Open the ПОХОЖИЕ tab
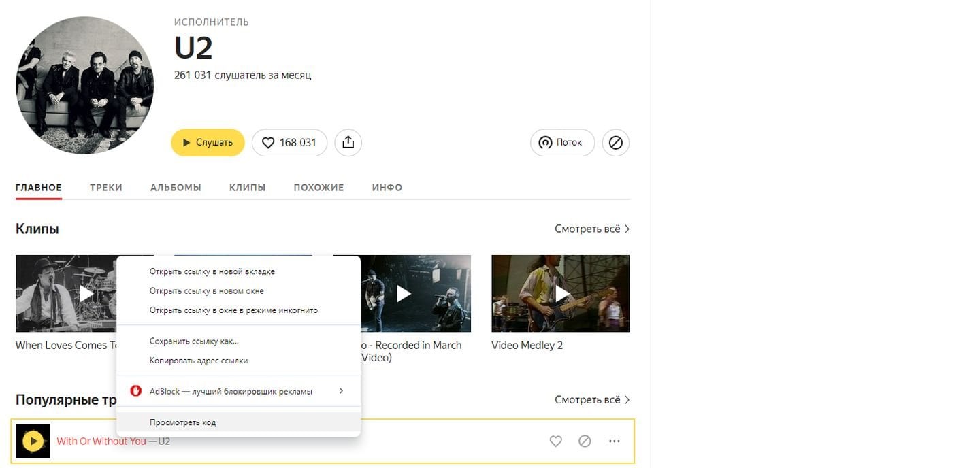This screenshot has width=980, height=468. 319,188
